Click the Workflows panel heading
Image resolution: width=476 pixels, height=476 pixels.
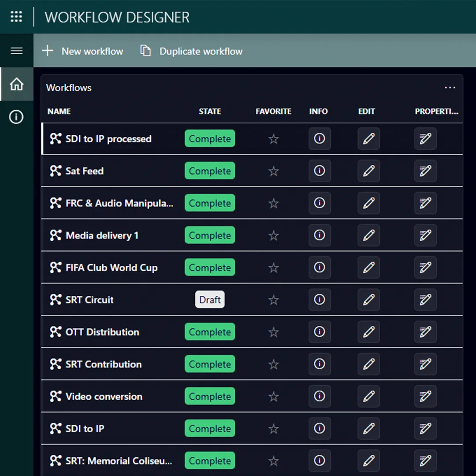(69, 88)
